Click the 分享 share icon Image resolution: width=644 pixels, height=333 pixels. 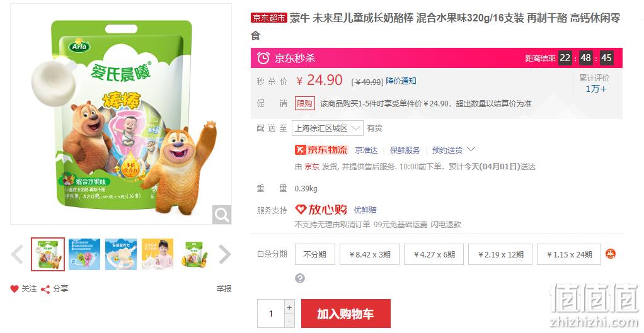tap(45, 289)
